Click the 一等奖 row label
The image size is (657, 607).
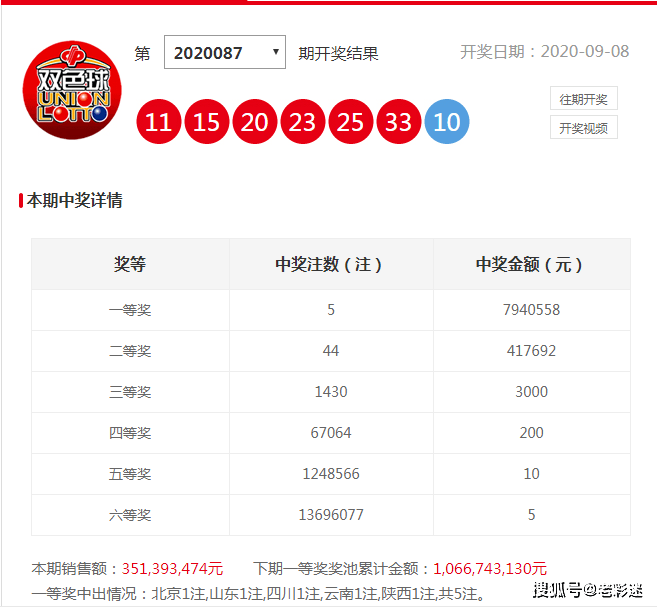click(130, 310)
